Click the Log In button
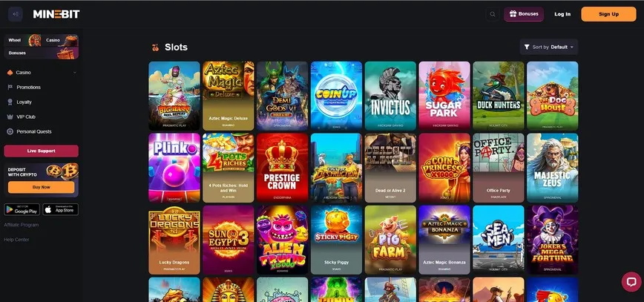 pos(562,14)
